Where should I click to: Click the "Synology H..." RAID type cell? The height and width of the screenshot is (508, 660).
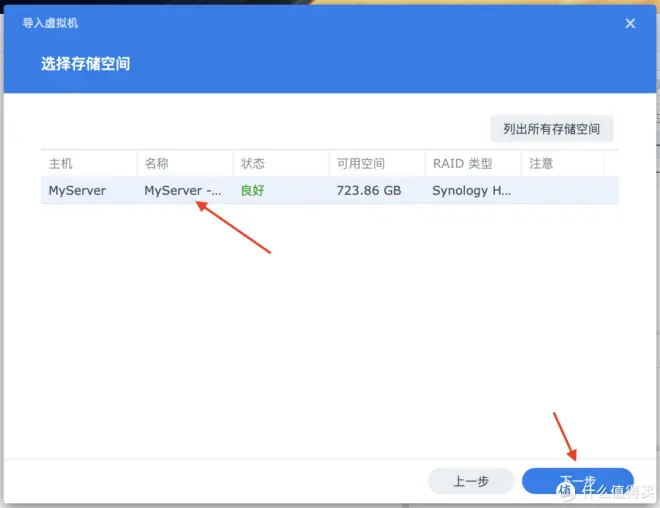point(472,190)
